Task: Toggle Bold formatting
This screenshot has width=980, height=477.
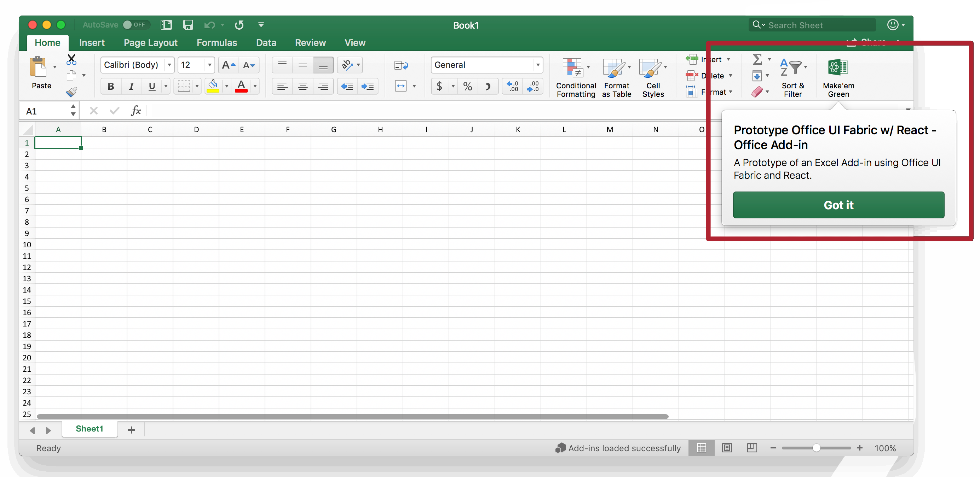Action: coord(111,86)
